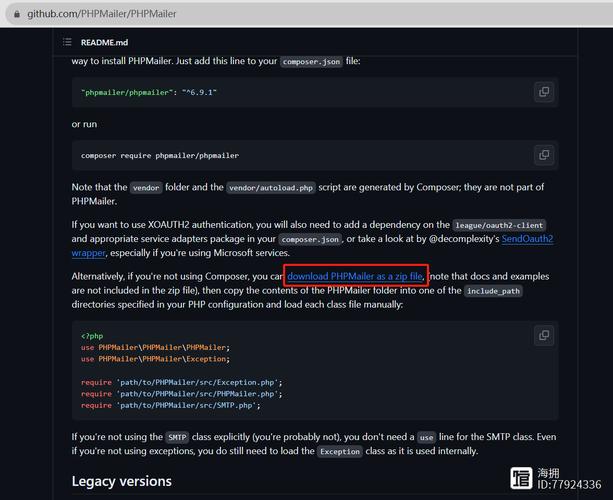Click the 'vendor/autoload.php' inline code

click(x=271, y=188)
